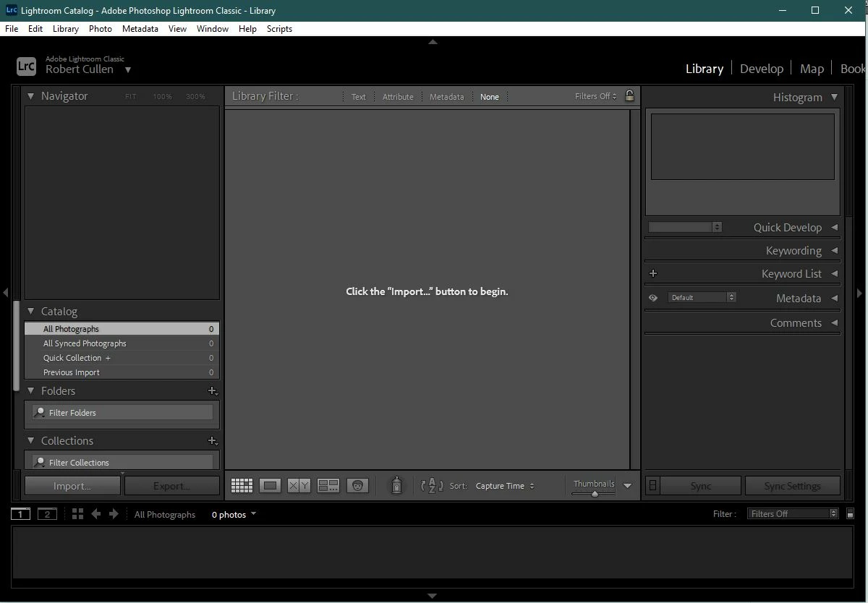Open Survey view icon
Viewport: 868px width, 603px height.
[x=328, y=486]
